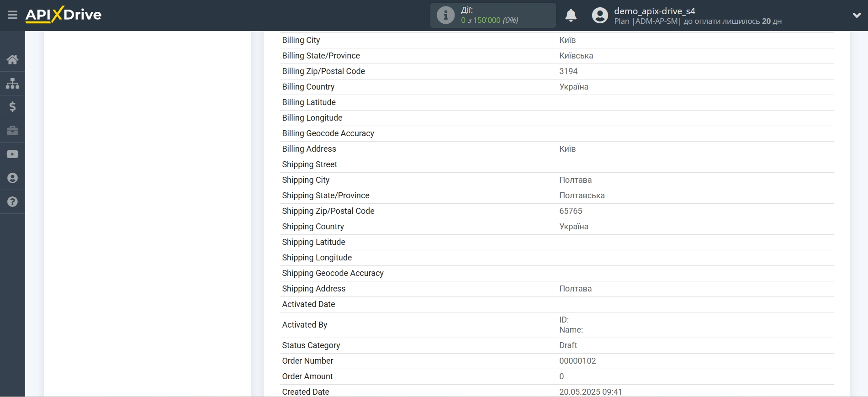
Task: Click the info icon in actions counter
Action: click(x=445, y=15)
